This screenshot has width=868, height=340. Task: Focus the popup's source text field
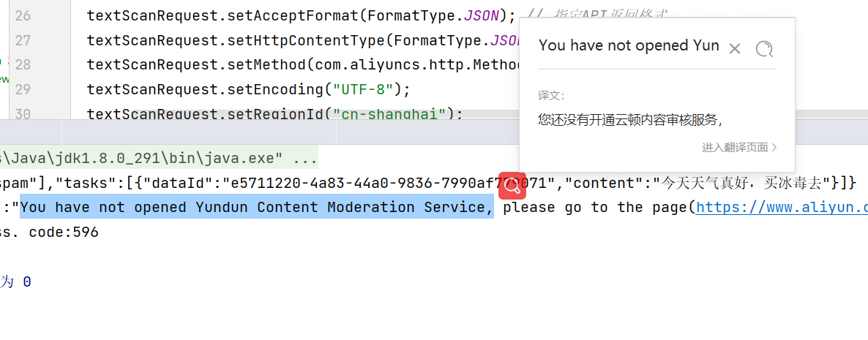pyautogui.click(x=629, y=45)
